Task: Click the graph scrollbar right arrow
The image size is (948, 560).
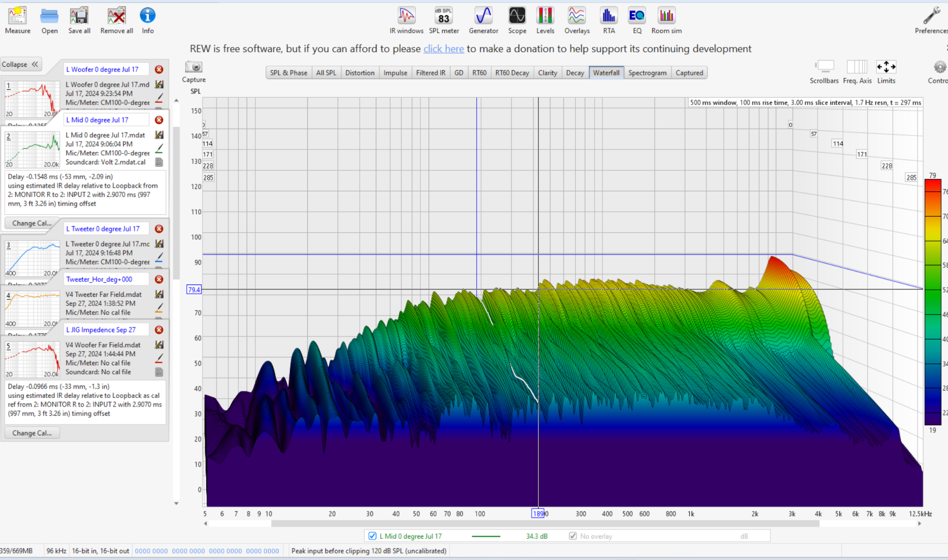Action: [919, 523]
